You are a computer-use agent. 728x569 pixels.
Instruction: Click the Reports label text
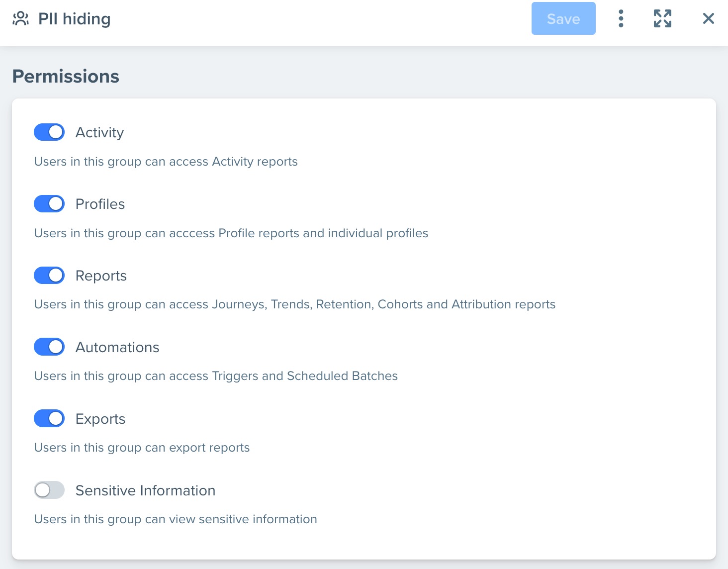click(101, 276)
